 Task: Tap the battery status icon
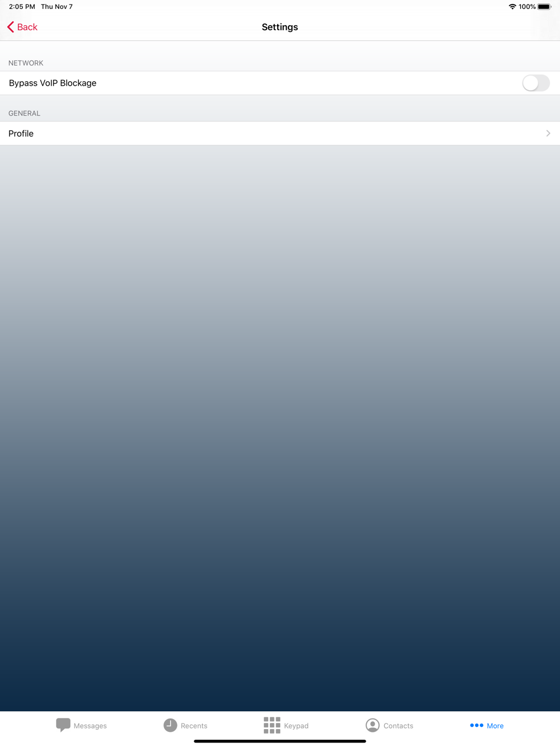[544, 7]
